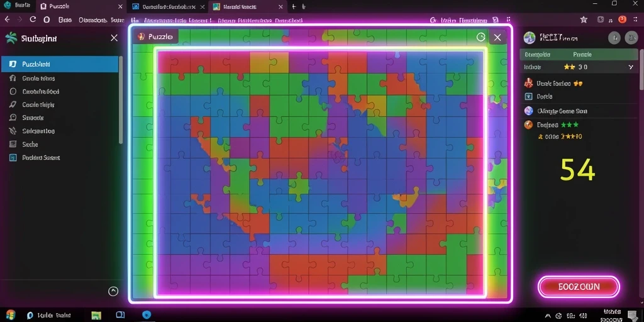Close the left sidebar panel
This screenshot has width=644, height=322.
(114, 38)
